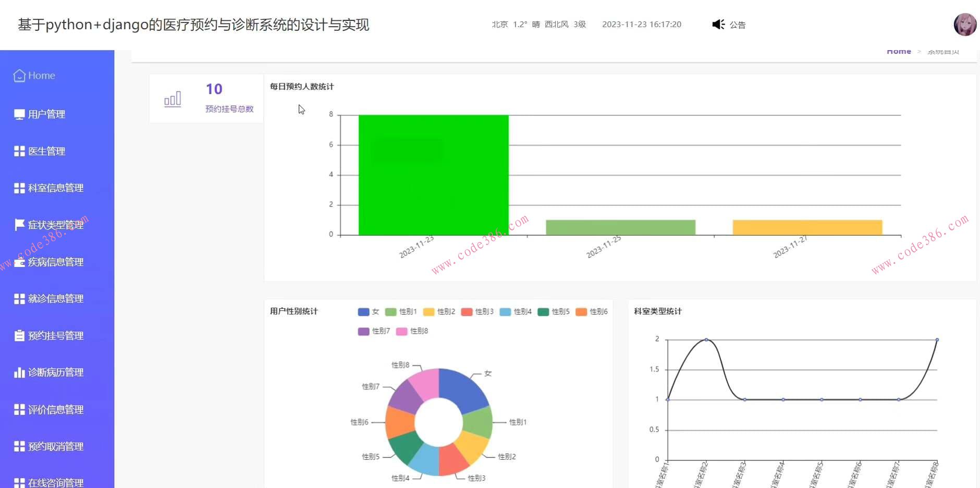Click the speaker announcement icon in header

click(x=718, y=25)
